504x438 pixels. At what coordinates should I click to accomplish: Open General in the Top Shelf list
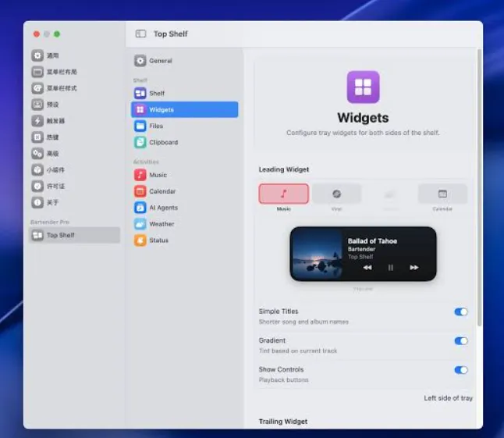184,61
